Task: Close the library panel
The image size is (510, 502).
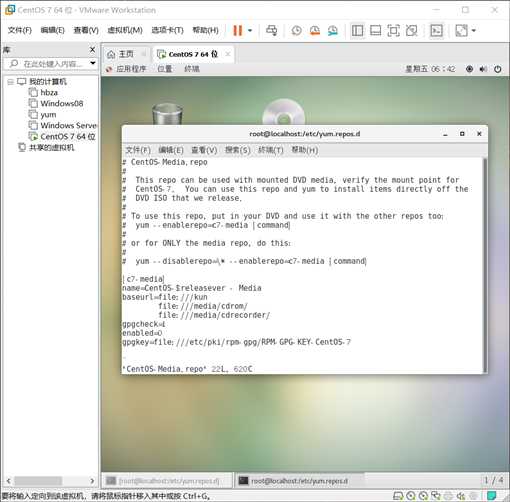Action: click(x=93, y=50)
